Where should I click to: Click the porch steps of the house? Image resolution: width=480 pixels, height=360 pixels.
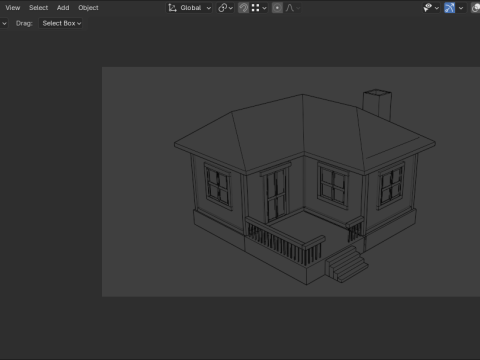coord(347,264)
